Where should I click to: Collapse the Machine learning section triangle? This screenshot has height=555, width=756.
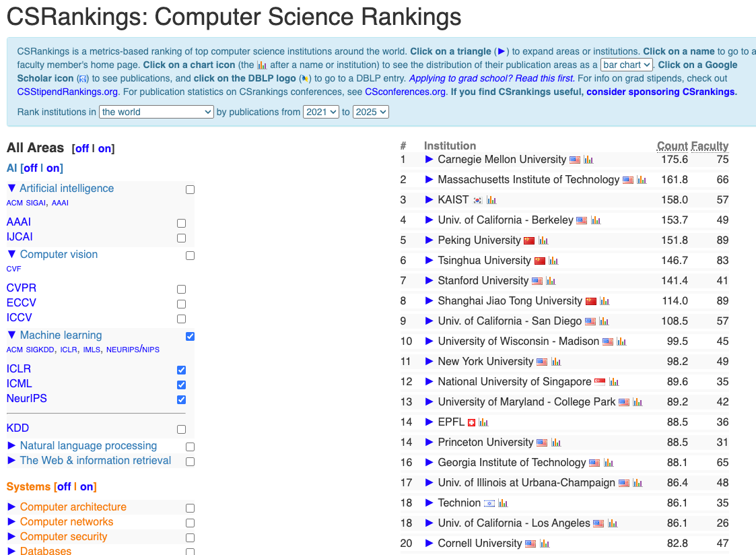point(11,335)
